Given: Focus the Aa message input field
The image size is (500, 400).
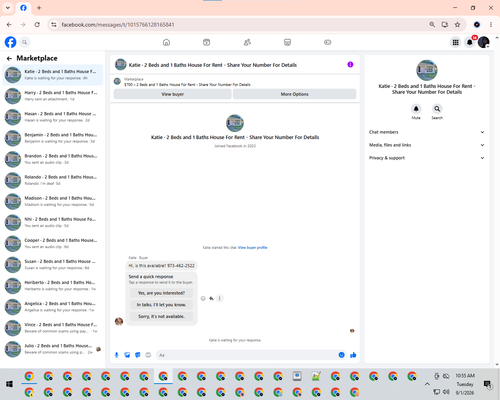Looking at the screenshot, I should [247, 355].
